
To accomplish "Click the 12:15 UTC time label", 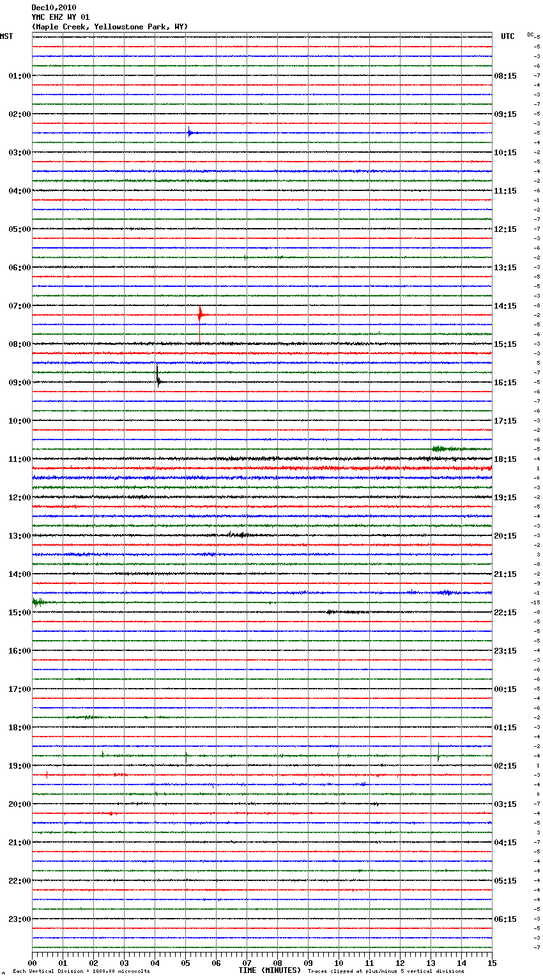I will pyautogui.click(x=505, y=229).
